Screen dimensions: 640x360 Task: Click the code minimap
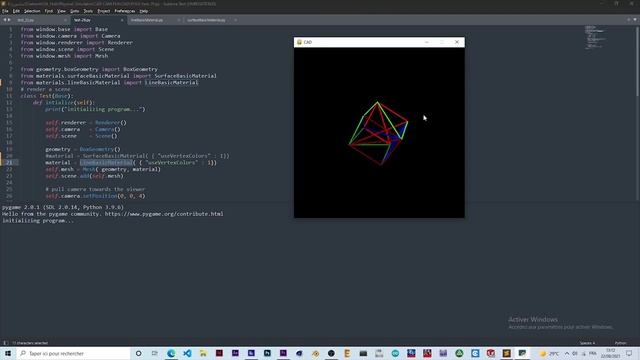pos(595,38)
